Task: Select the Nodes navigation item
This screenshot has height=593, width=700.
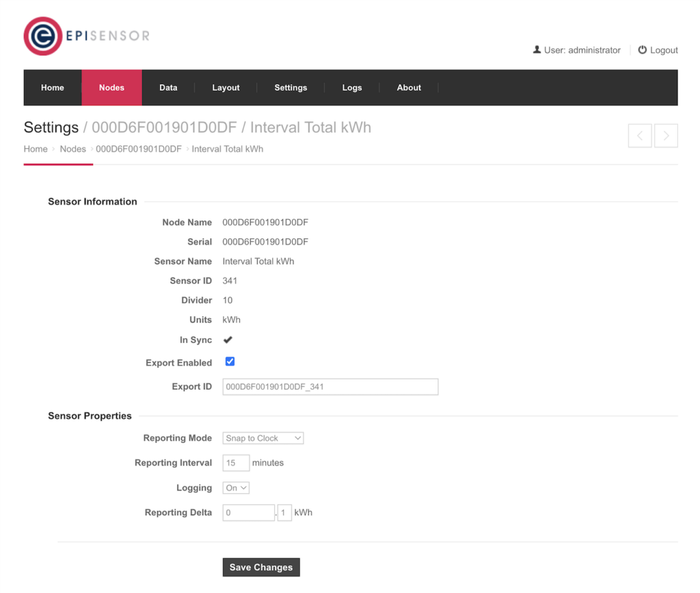Action: tap(111, 87)
